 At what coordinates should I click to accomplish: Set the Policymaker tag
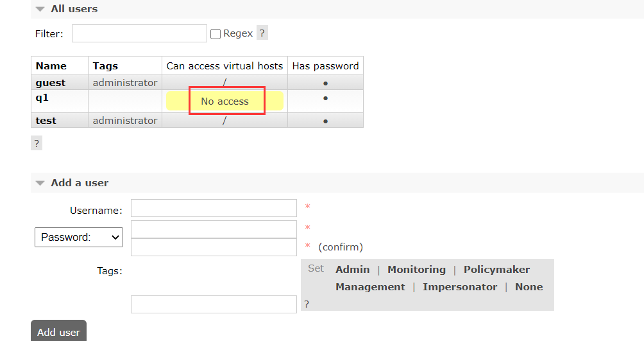(x=496, y=270)
